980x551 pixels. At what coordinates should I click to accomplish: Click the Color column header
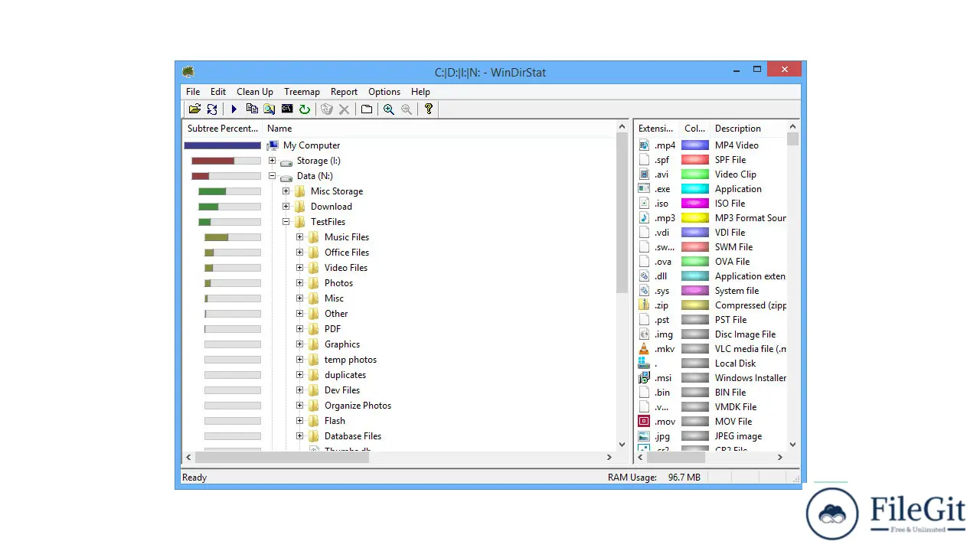coord(695,129)
